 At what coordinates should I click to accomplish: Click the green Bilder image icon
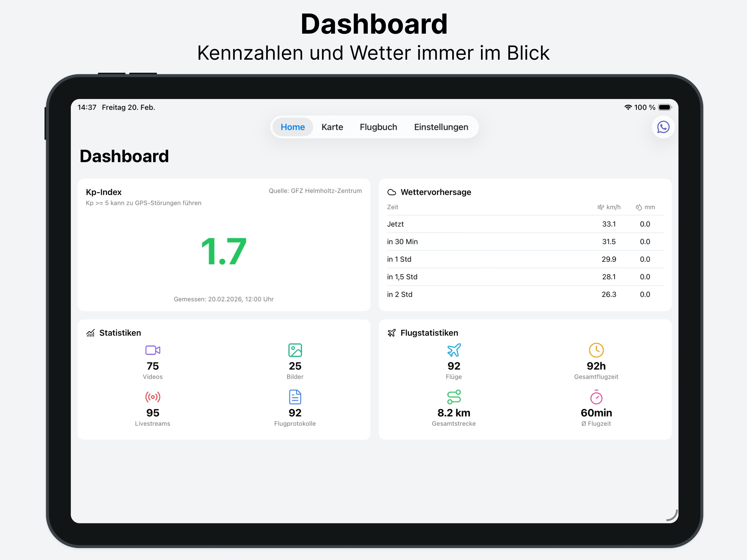[295, 350]
